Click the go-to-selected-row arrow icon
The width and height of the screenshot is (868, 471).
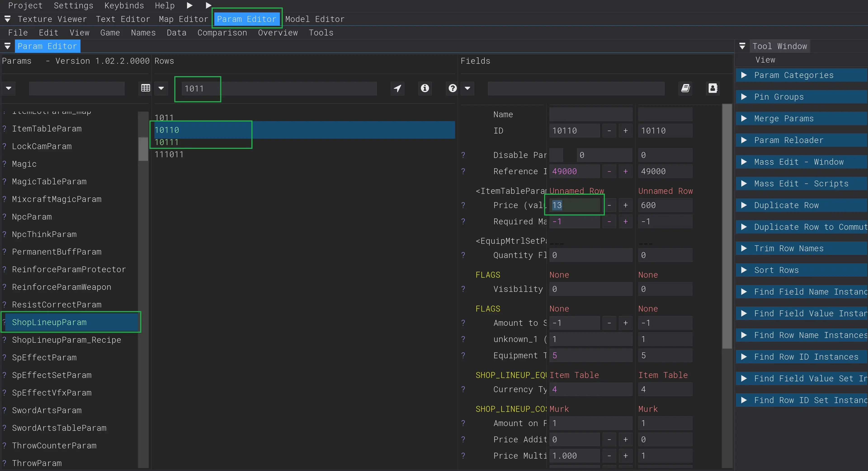(398, 88)
